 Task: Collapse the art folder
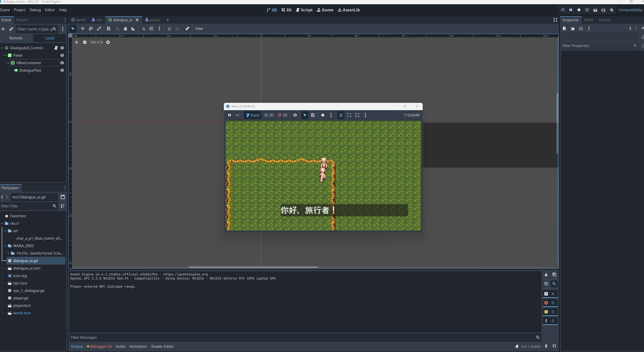(5, 231)
